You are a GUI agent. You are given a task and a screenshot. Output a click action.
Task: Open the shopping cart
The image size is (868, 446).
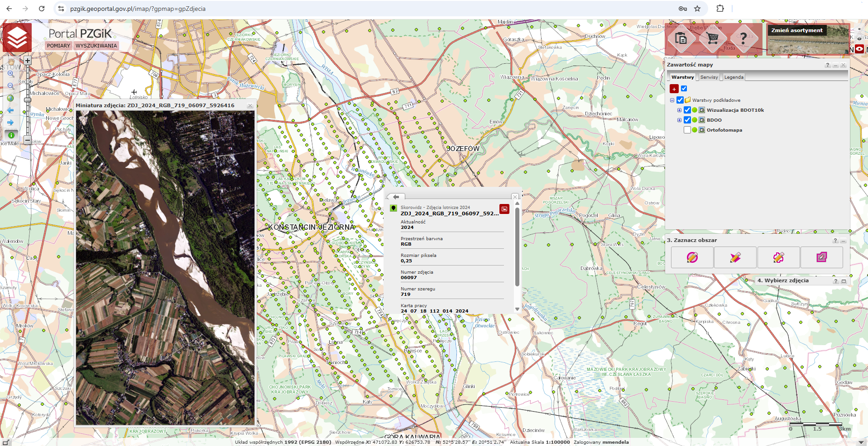tap(713, 38)
